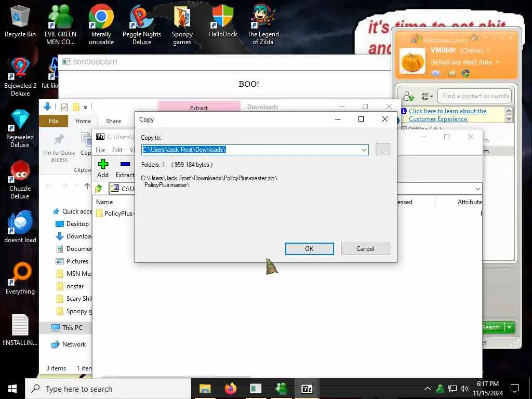Image resolution: width=532 pixels, height=399 pixels.
Task: Click the Extract button in 7-Zip toolbar
Action: [125, 169]
